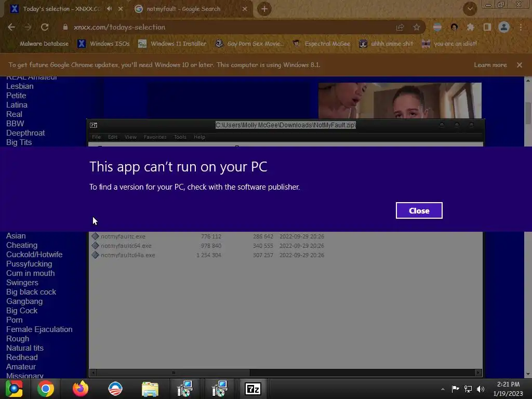
Task: Reload the current page
Action: click(45, 27)
